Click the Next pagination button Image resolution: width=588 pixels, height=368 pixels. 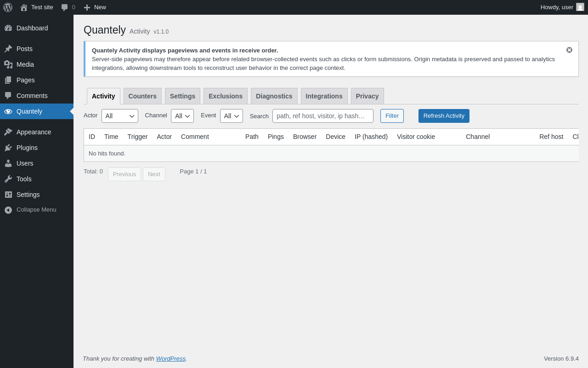click(x=154, y=174)
